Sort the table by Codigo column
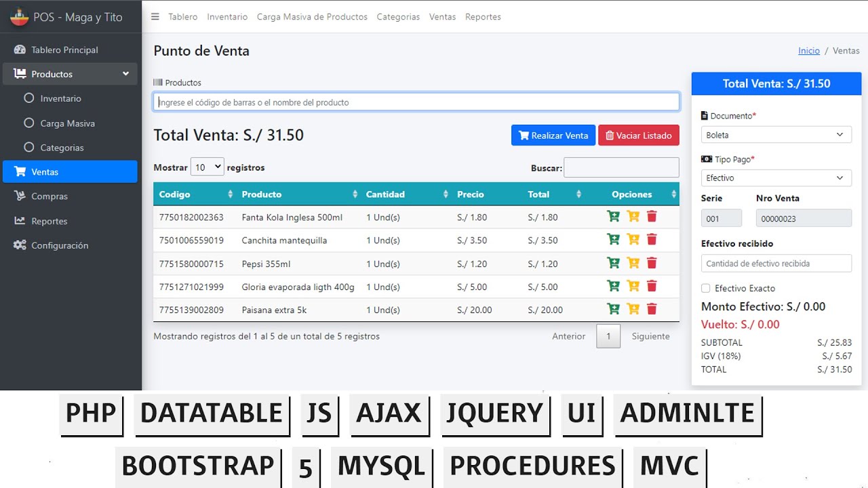Image resolution: width=868 pixels, height=488 pixels. [195, 194]
